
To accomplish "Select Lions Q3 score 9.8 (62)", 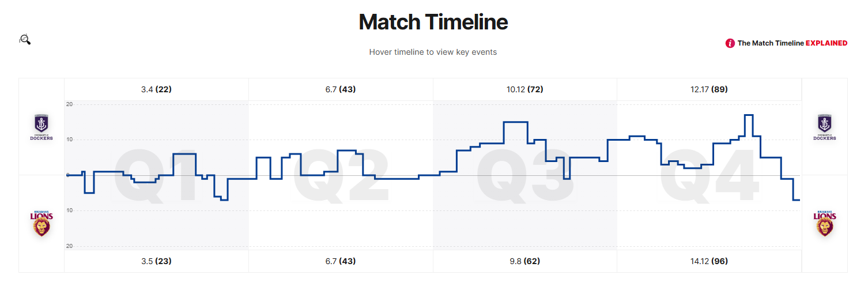I will 524,261.
